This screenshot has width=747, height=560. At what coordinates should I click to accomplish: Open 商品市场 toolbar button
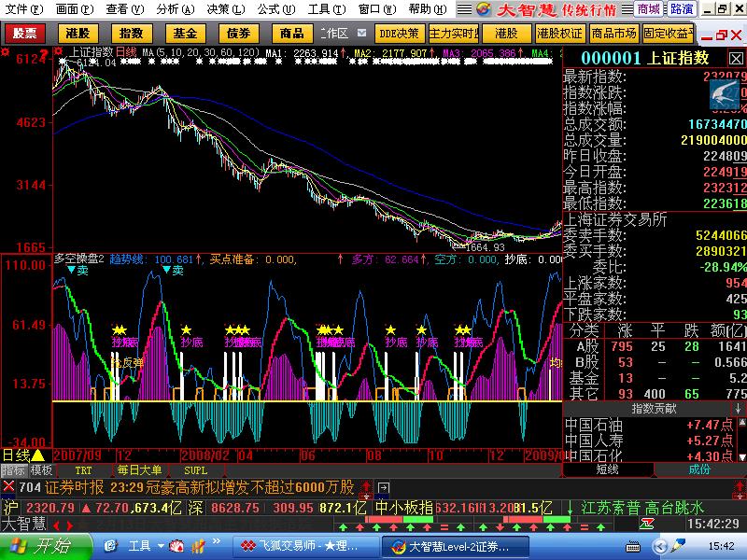click(x=613, y=34)
